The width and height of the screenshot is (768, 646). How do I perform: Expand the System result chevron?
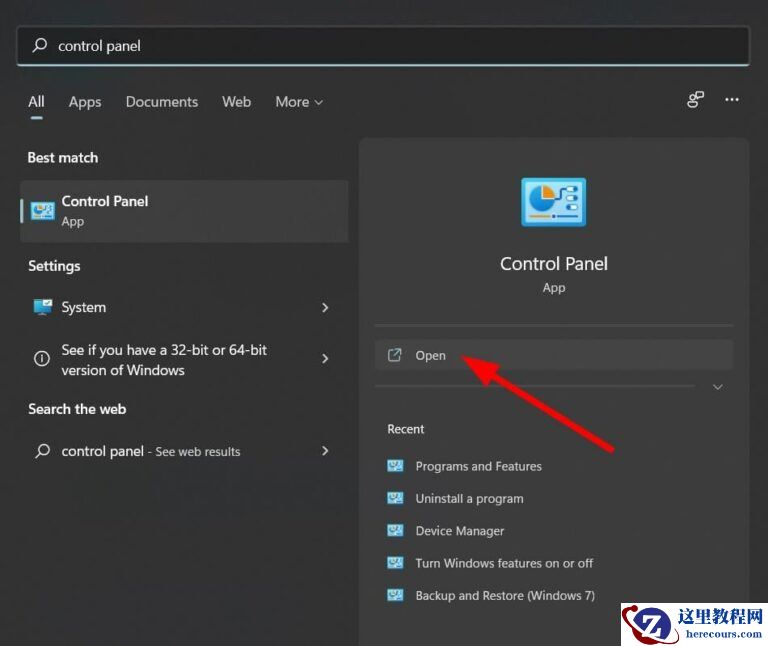pos(325,308)
